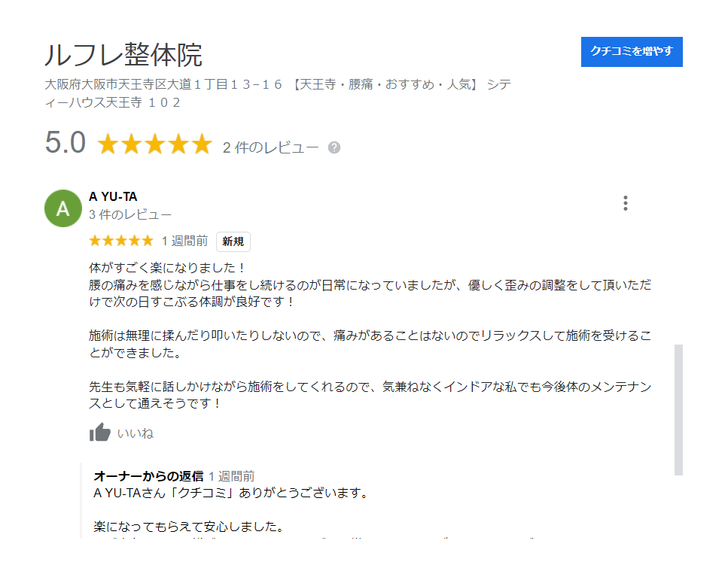The height and width of the screenshot is (571, 728).
Task: Click the クチコミを増やす button
Action: pos(632,51)
